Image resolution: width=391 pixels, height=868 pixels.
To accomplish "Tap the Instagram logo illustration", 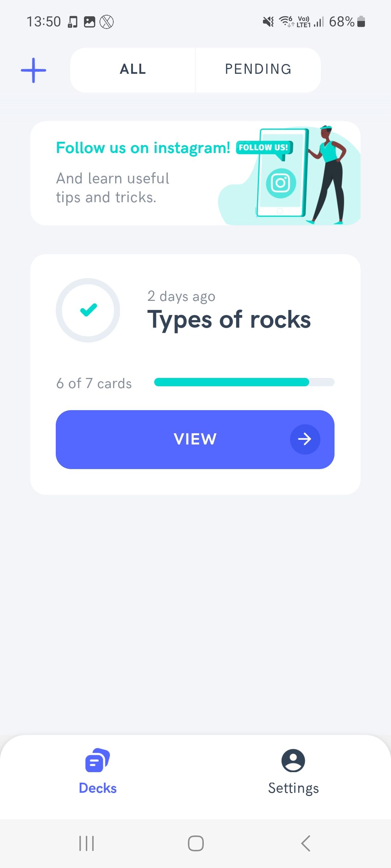I will point(281,183).
